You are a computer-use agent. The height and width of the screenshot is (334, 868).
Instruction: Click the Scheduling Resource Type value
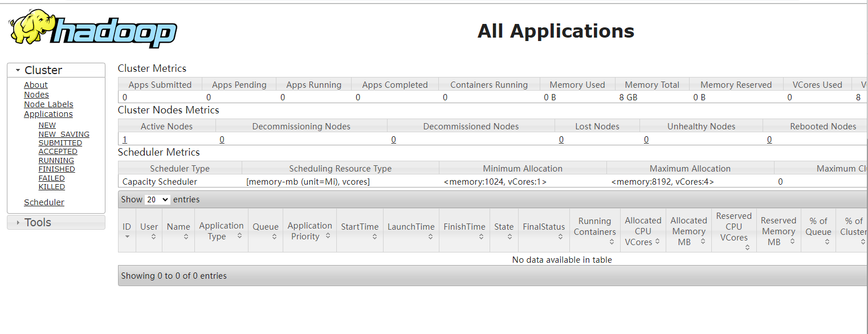pyautogui.click(x=308, y=182)
